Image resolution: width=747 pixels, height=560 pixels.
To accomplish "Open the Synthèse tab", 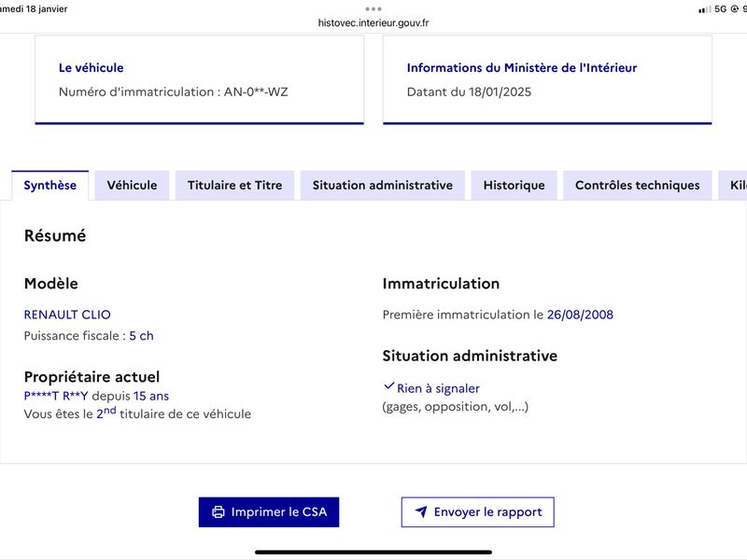I will (50, 185).
